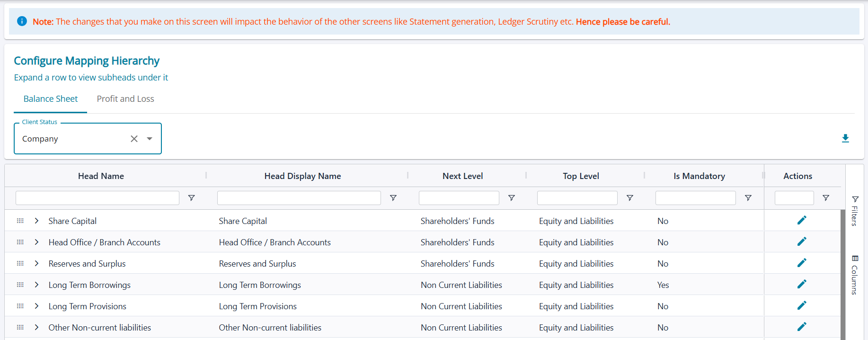
Task: Click filter icon for Is Mandatory column
Action: point(748,198)
